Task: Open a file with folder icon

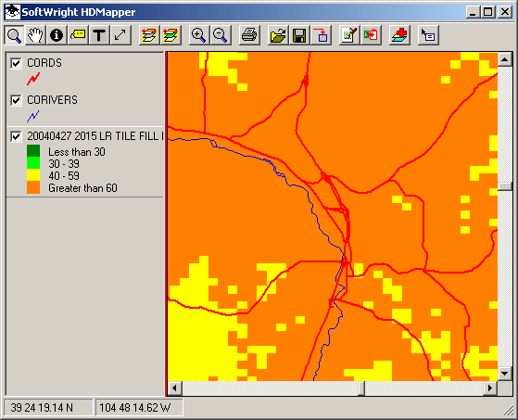Action: point(278,35)
